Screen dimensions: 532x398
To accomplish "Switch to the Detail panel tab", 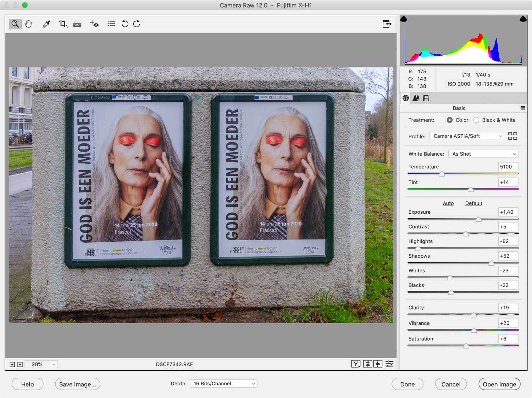I will coord(416,98).
